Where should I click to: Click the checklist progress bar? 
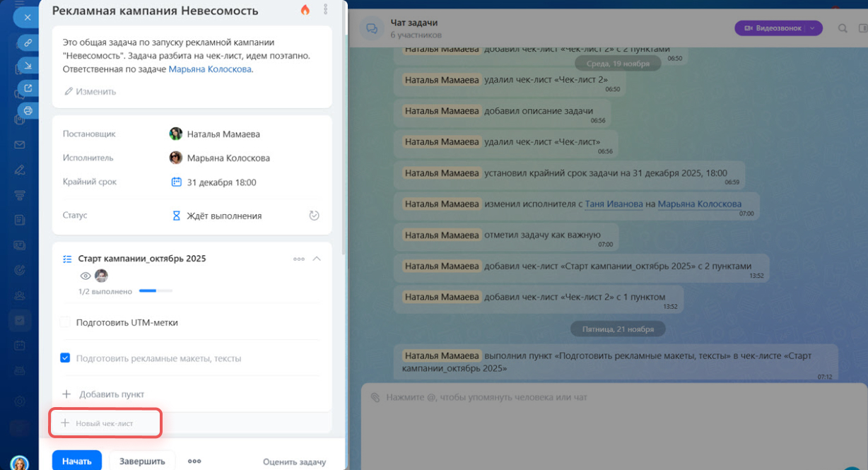[x=156, y=290]
